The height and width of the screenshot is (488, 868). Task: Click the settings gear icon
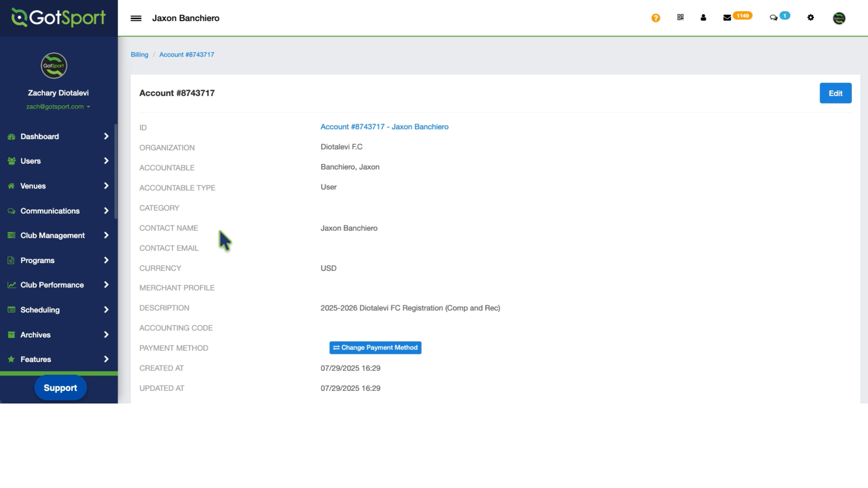[811, 18]
